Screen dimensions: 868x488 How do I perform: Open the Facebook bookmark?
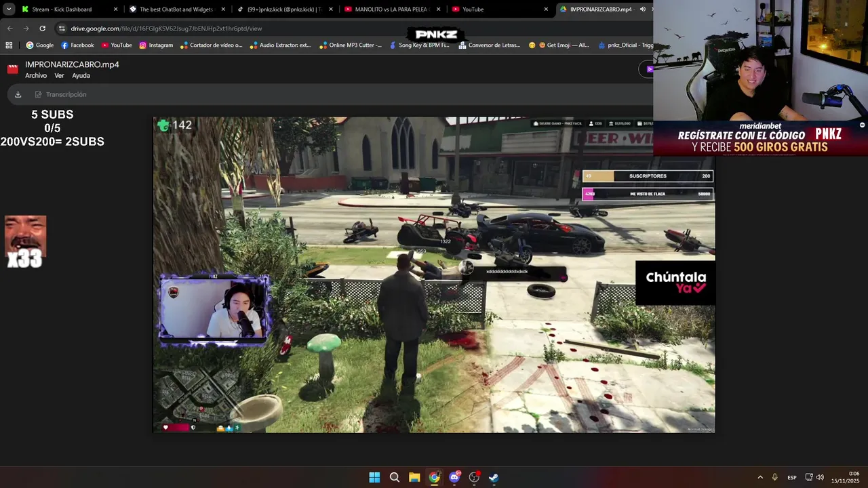coord(77,45)
